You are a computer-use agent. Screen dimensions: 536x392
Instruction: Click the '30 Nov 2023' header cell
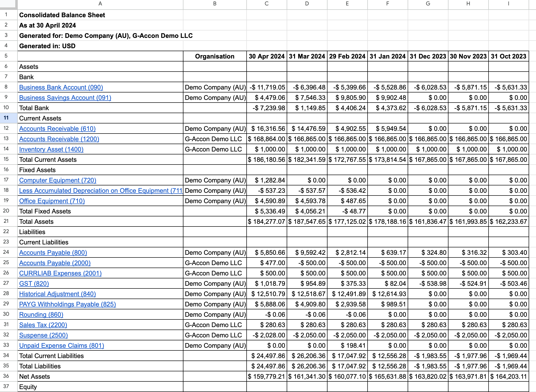coord(468,56)
